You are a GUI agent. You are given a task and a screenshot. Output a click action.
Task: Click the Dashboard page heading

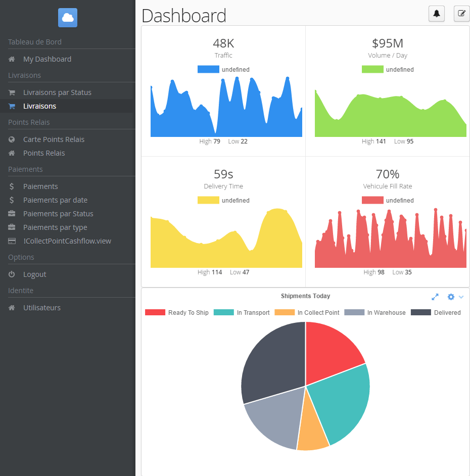(x=184, y=16)
